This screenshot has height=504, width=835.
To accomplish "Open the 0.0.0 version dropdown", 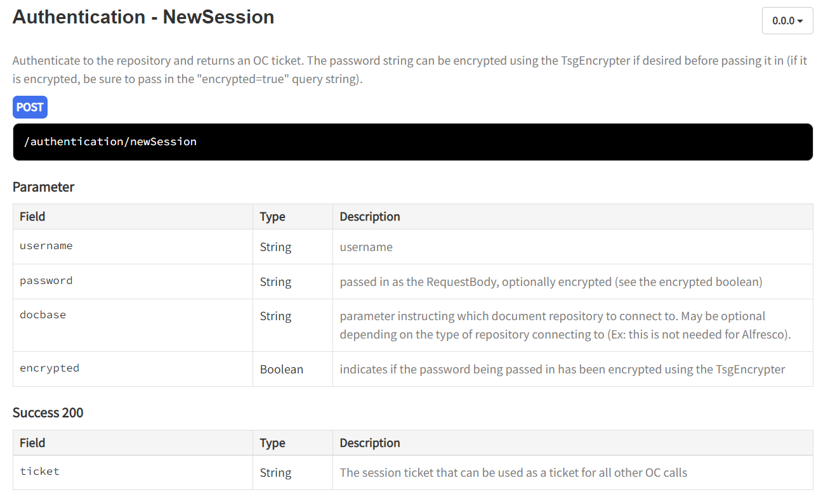I will 787,21.
